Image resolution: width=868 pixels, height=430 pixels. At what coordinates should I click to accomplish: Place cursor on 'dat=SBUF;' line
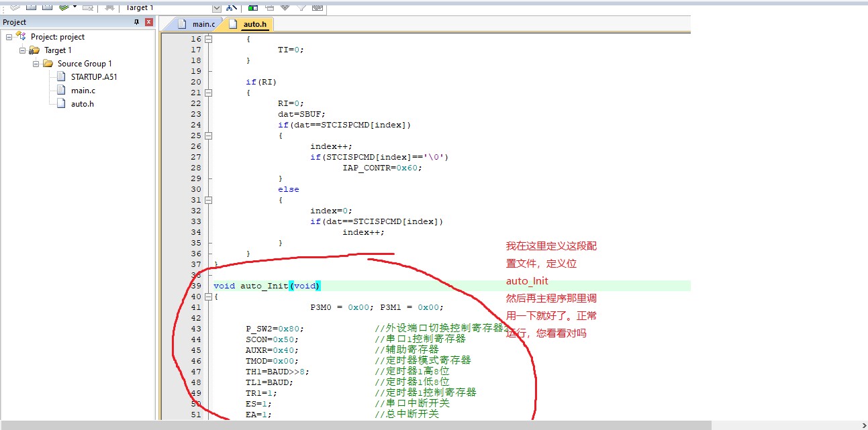[x=302, y=114]
